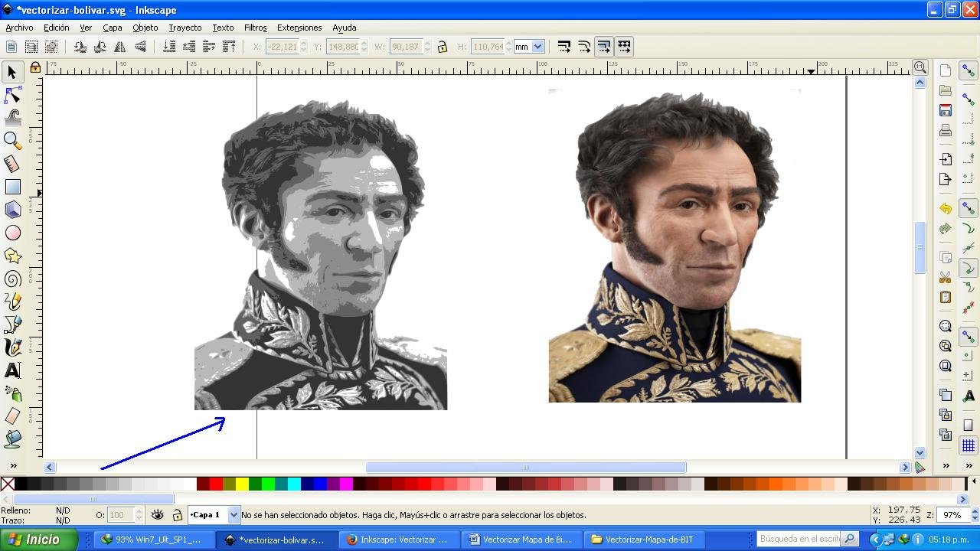Lower selection to bottom
980x551 pixels.
(169, 47)
